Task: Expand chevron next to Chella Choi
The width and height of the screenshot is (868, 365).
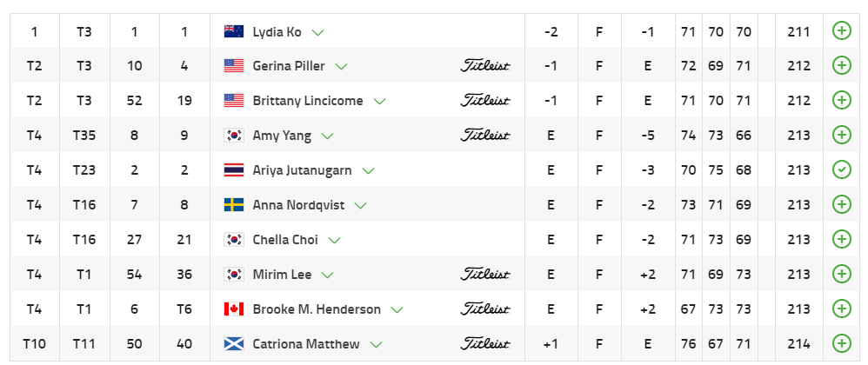Action: pyautogui.click(x=334, y=241)
